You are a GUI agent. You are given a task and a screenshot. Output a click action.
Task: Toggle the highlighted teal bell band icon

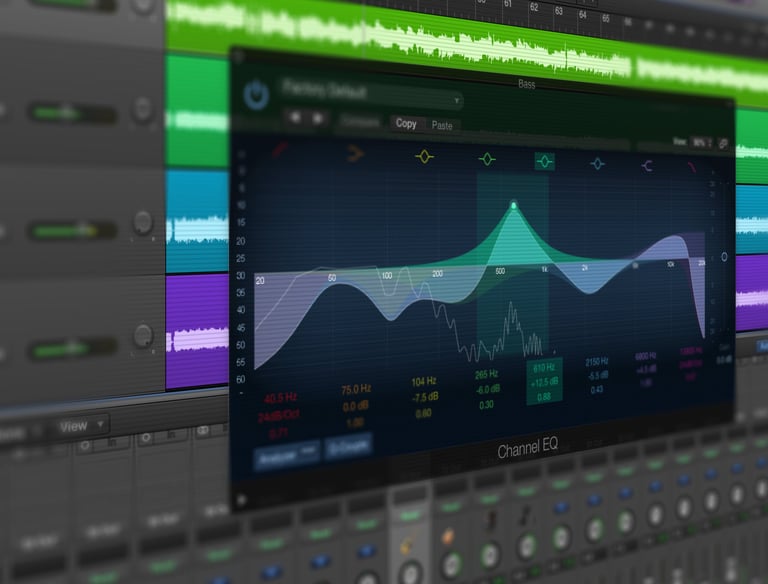point(545,161)
